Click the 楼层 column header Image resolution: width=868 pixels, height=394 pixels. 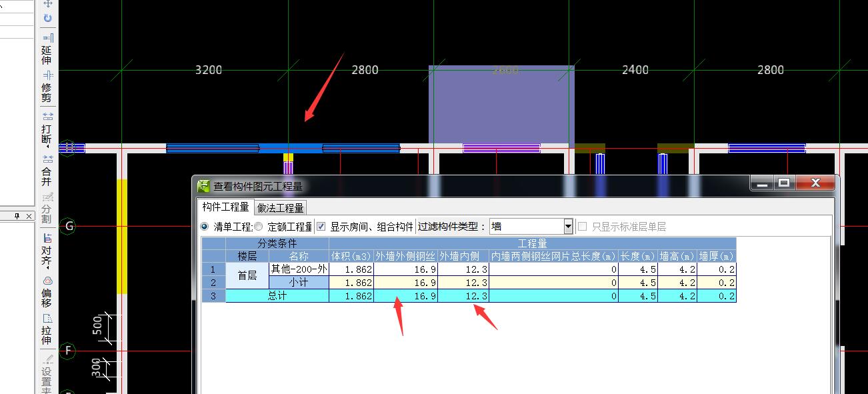pyautogui.click(x=247, y=256)
